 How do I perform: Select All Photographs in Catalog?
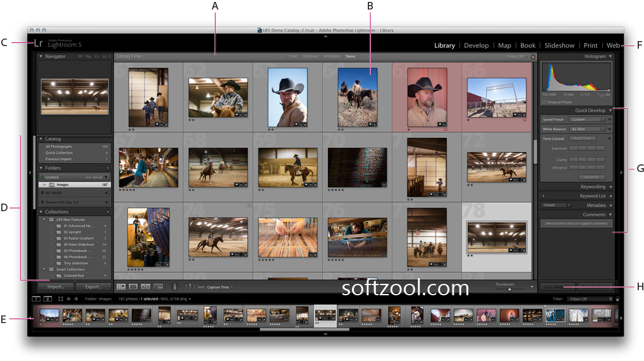point(76,147)
